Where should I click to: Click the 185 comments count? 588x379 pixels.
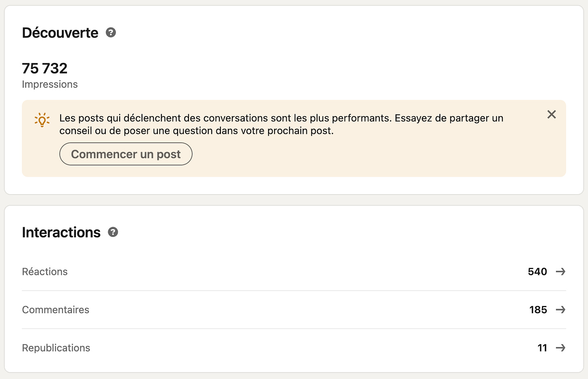(538, 310)
